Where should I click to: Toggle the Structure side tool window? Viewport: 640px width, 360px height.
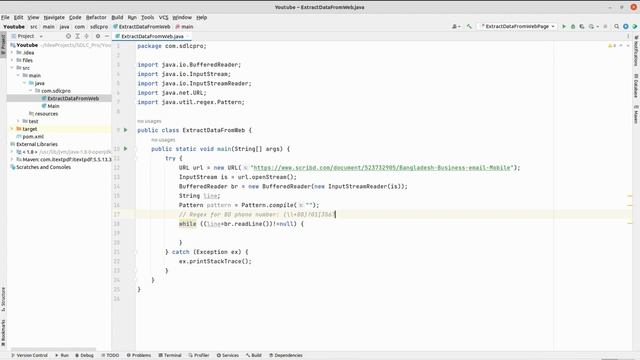(3, 300)
